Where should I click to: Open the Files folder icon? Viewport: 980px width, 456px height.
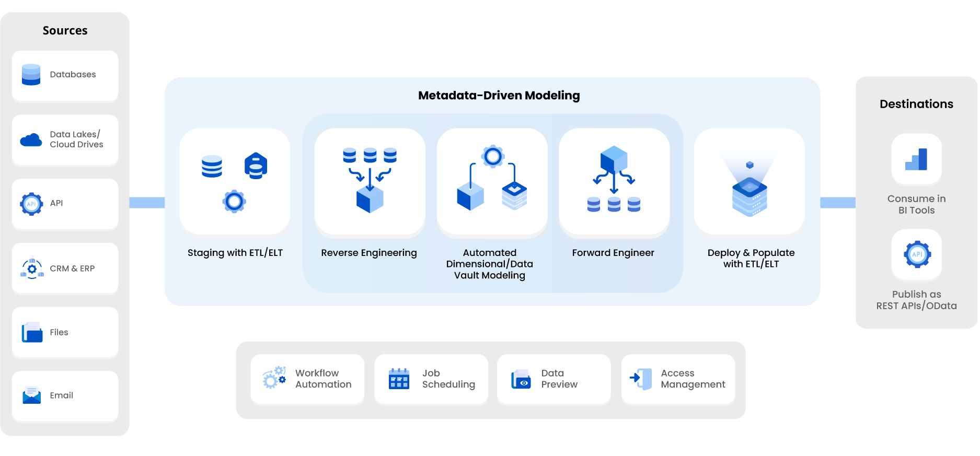click(32, 332)
